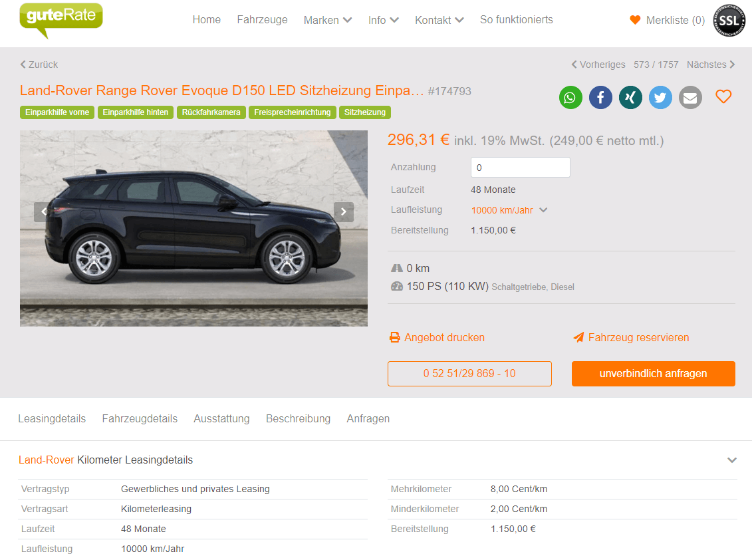
Task: Switch to the Fahrzeugdetails tab
Action: 140,418
